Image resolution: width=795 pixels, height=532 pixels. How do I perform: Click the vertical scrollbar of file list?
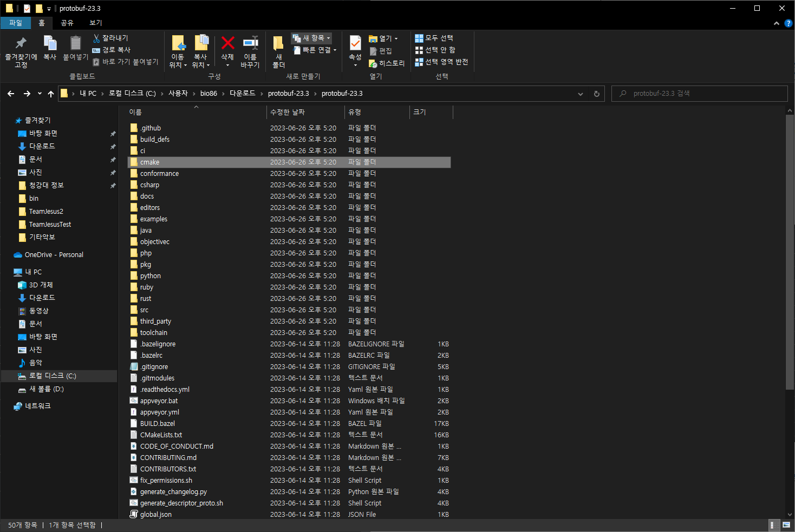790,252
